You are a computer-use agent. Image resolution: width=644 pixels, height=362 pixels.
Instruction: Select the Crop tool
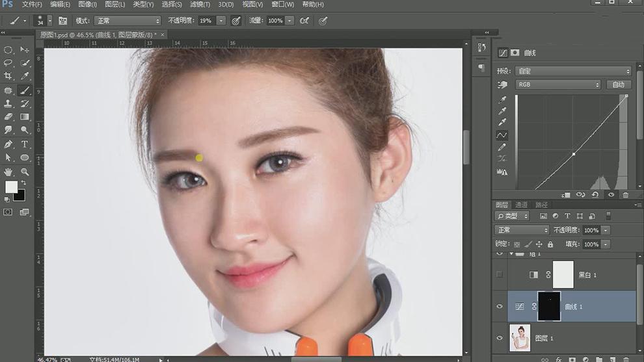click(x=8, y=77)
